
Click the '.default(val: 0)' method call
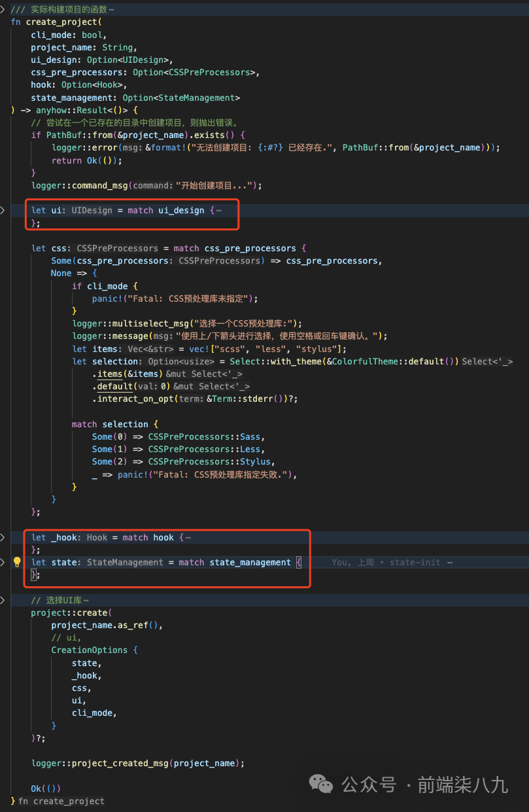131,386
